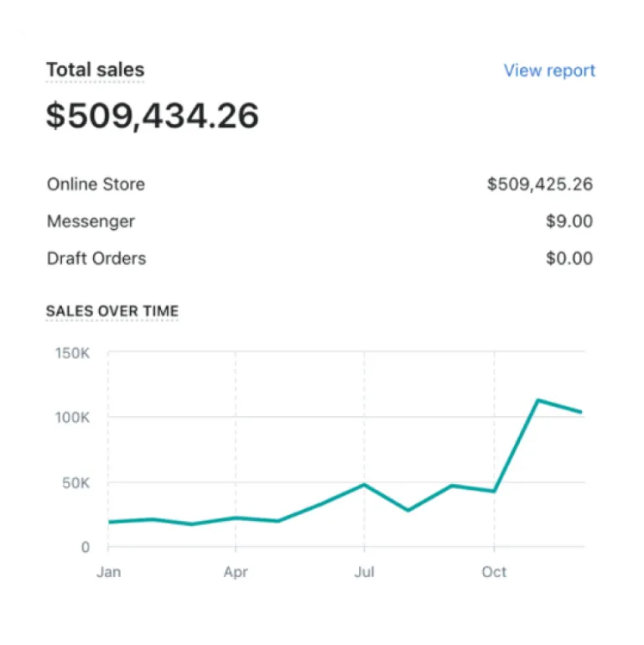This screenshot has width=644, height=645.
Task: Click the Messenger amount $9.00
Action: tap(569, 221)
